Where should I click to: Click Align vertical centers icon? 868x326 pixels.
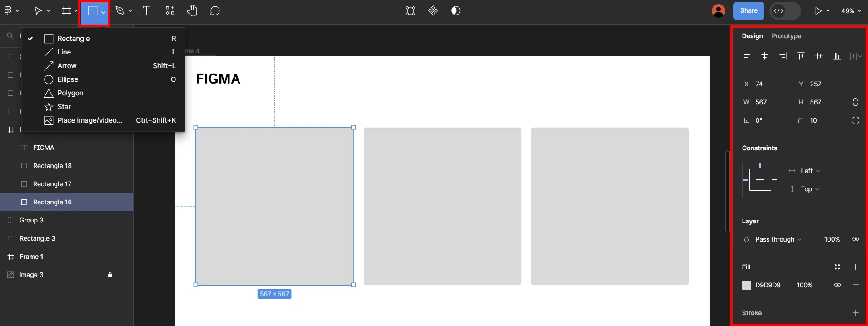[x=819, y=56]
